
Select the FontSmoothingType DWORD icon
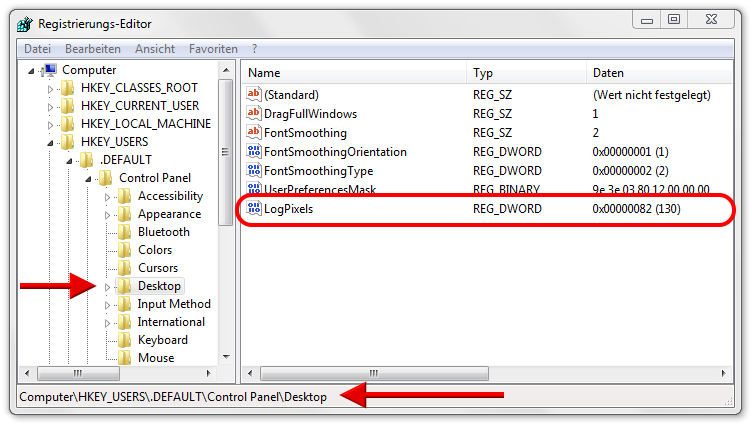click(x=253, y=170)
